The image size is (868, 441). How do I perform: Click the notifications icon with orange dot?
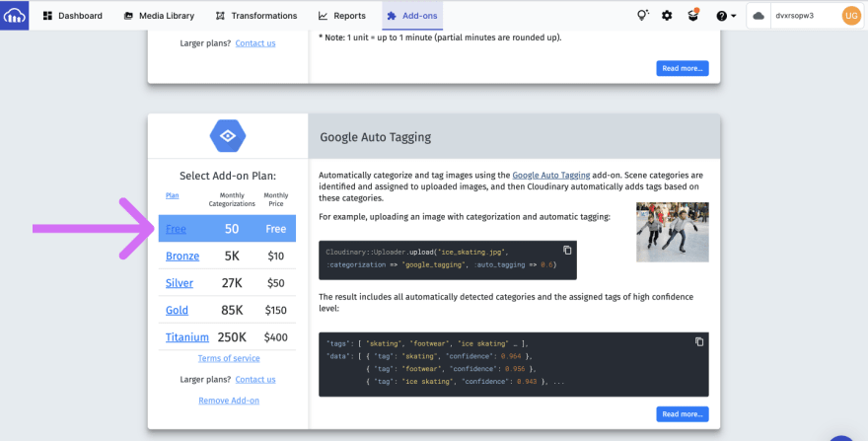tap(693, 15)
